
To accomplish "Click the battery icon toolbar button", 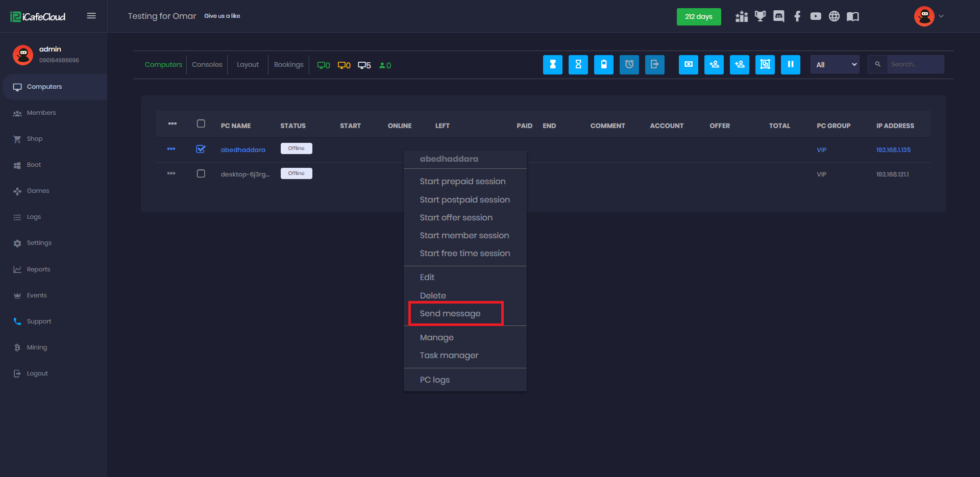I will (603, 65).
